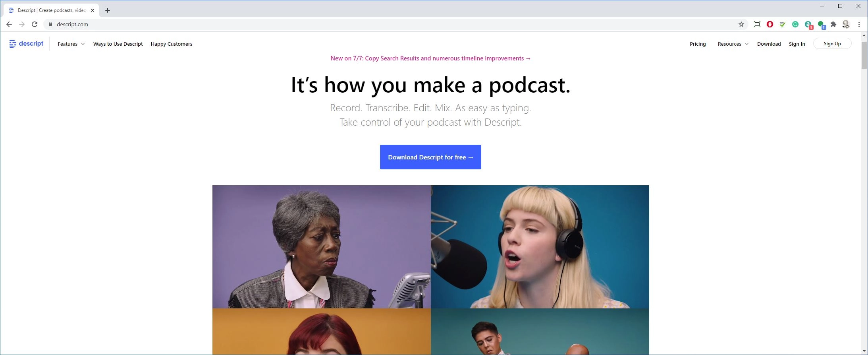
Task: Open the ABC spell-checker extension
Action: coord(782,24)
